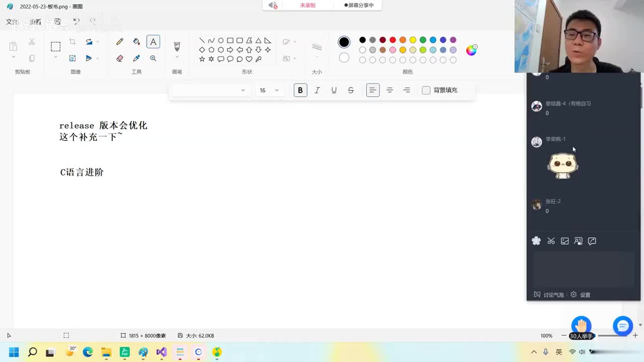
Task: Open the 文件 menu
Action: [12, 22]
